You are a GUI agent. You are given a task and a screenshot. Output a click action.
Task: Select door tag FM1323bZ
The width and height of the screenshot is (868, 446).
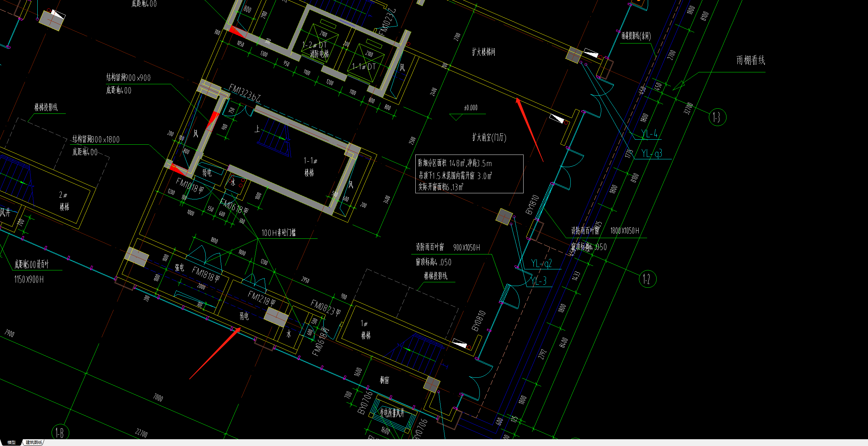coord(245,93)
